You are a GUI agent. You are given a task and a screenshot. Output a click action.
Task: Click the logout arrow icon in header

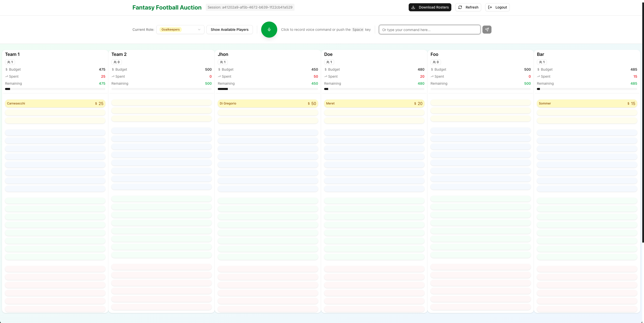[490, 7]
